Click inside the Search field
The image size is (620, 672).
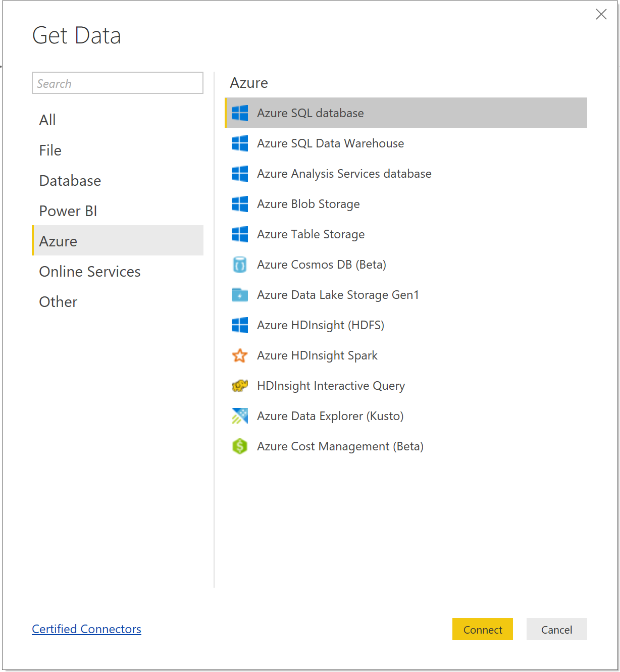(118, 83)
